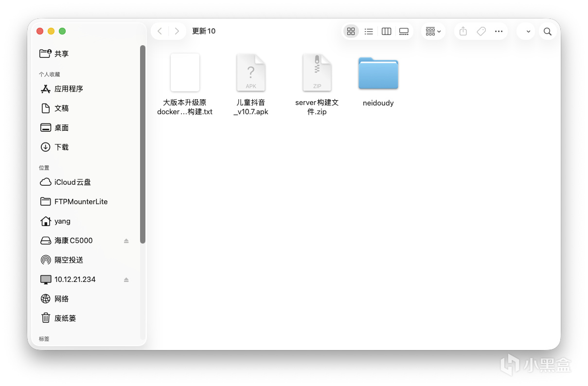Switch to gallery view
This screenshot has width=588, height=386.
tap(404, 31)
